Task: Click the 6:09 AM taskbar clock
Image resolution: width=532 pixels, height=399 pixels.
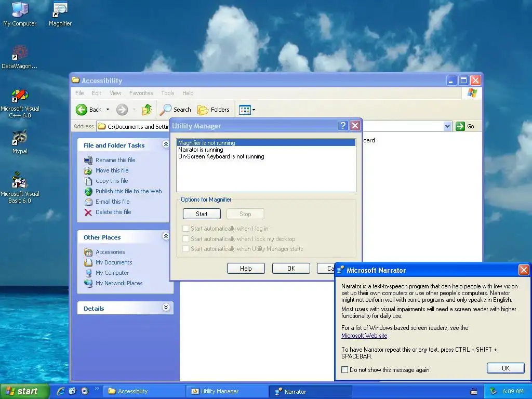Action: [513, 392]
